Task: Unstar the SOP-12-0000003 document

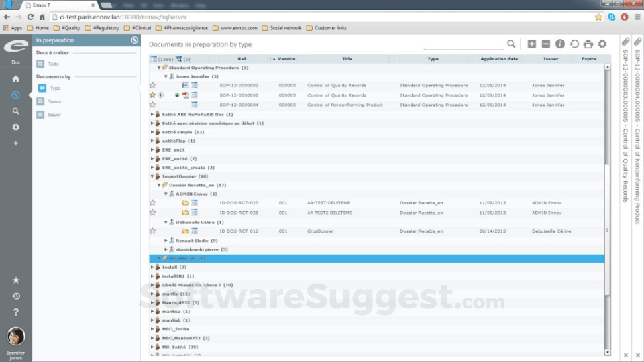Action: [x=152, y=95]
